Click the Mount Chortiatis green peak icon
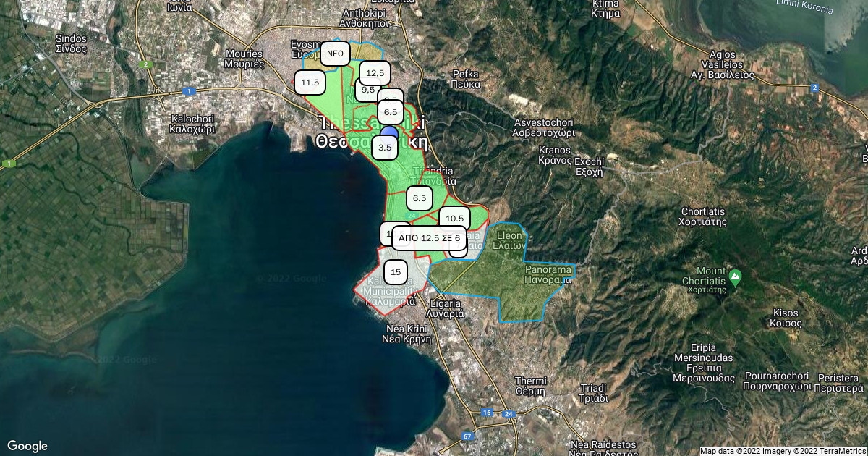The image size is (868, 456). (736, 276)
